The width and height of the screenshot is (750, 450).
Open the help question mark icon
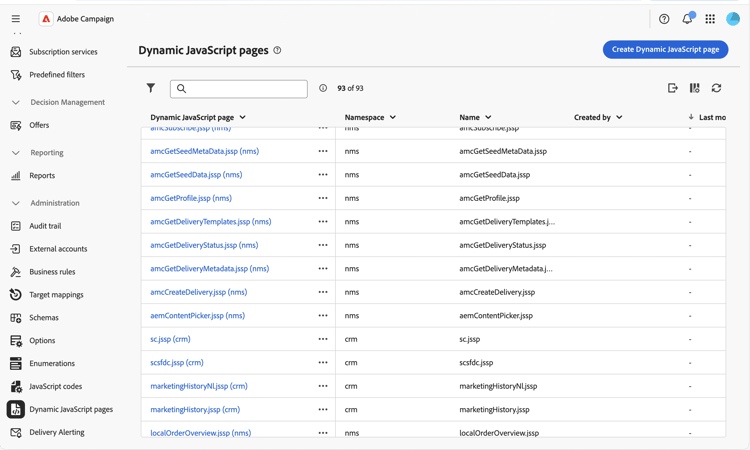tap(664, 19)
